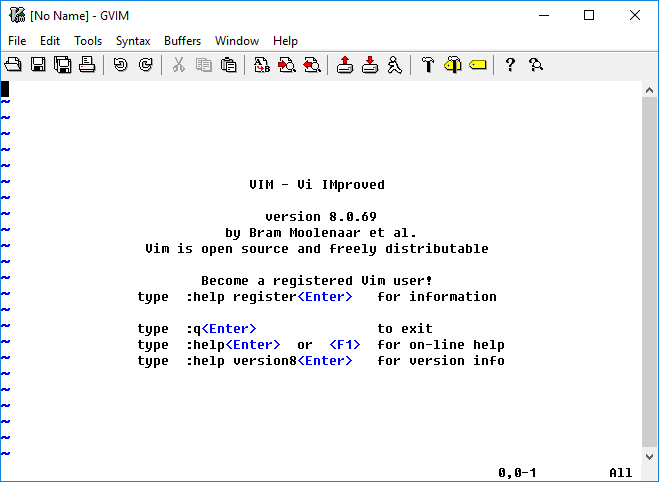This screenshot has width=659, height=482.
Task: Open the Help menu
Action: pos(285,41)
